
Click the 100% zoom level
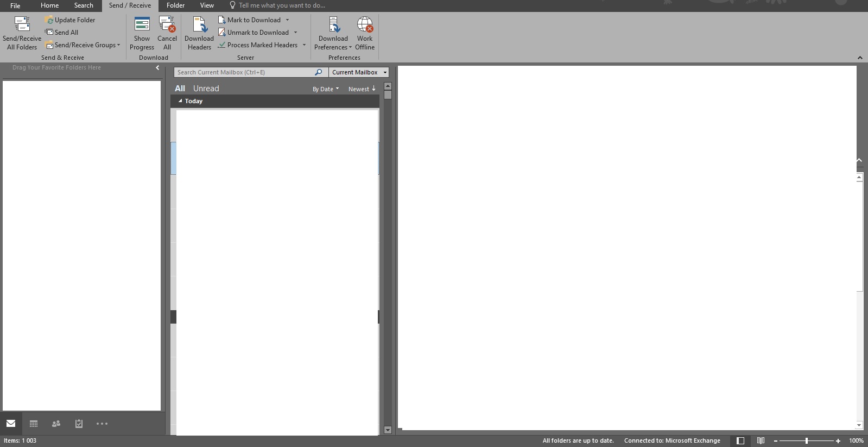(x=856, y=441)
